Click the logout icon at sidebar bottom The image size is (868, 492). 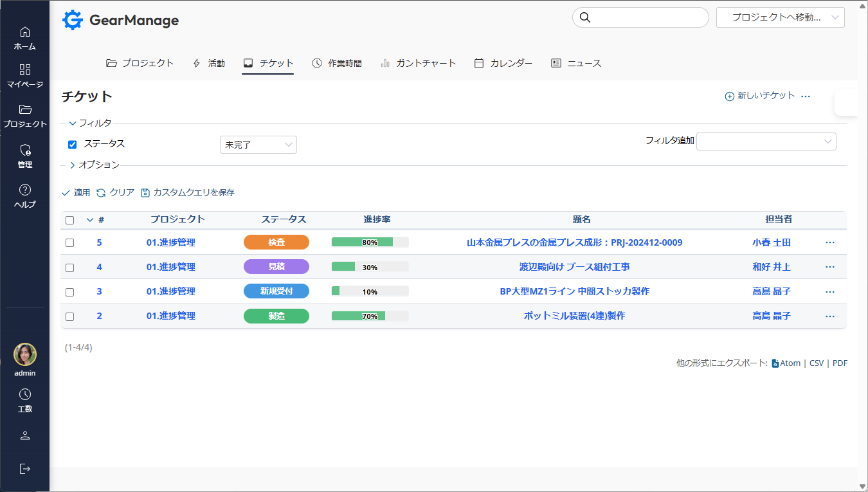pos(25,468)
